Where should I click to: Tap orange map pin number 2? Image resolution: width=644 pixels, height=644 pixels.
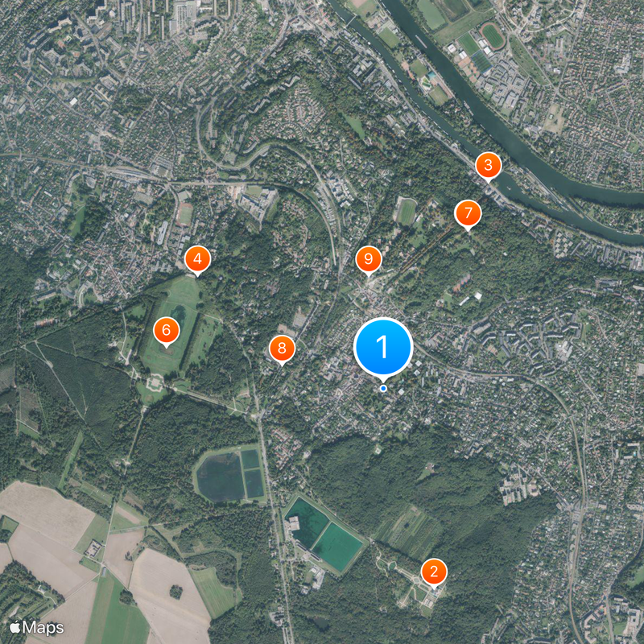click(x=434, y=572)
